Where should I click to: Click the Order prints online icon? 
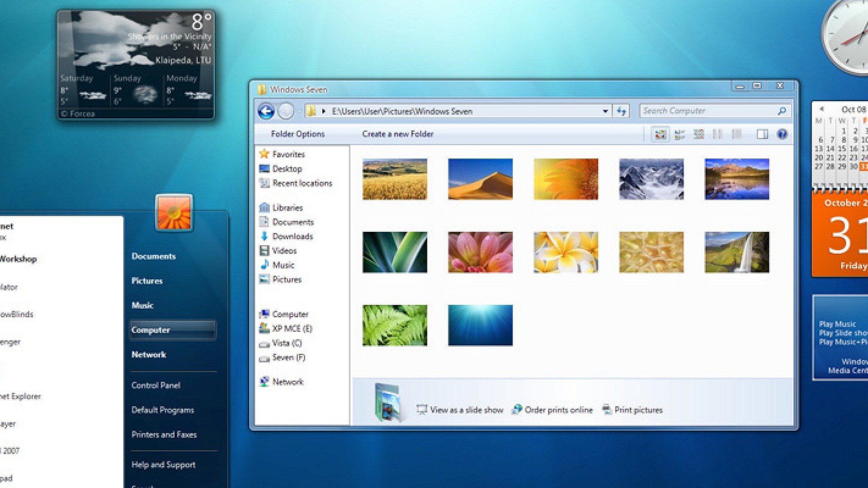517,409
